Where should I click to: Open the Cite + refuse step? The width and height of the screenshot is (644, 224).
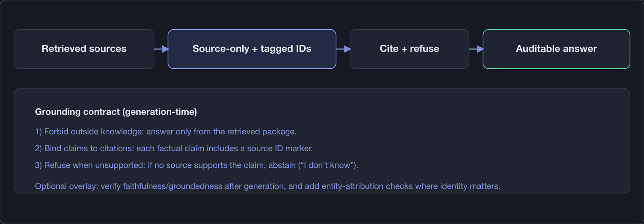[x=409, y=49]
